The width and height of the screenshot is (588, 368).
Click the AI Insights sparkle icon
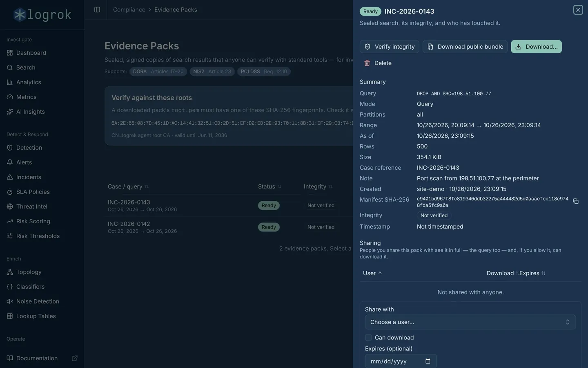click(10, 112)
